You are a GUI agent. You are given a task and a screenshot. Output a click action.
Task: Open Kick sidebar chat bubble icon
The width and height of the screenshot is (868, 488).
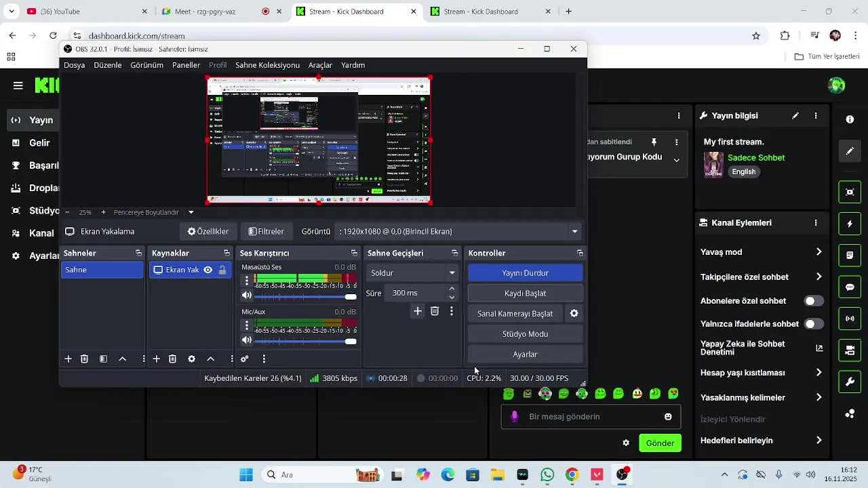click(850, 287)
